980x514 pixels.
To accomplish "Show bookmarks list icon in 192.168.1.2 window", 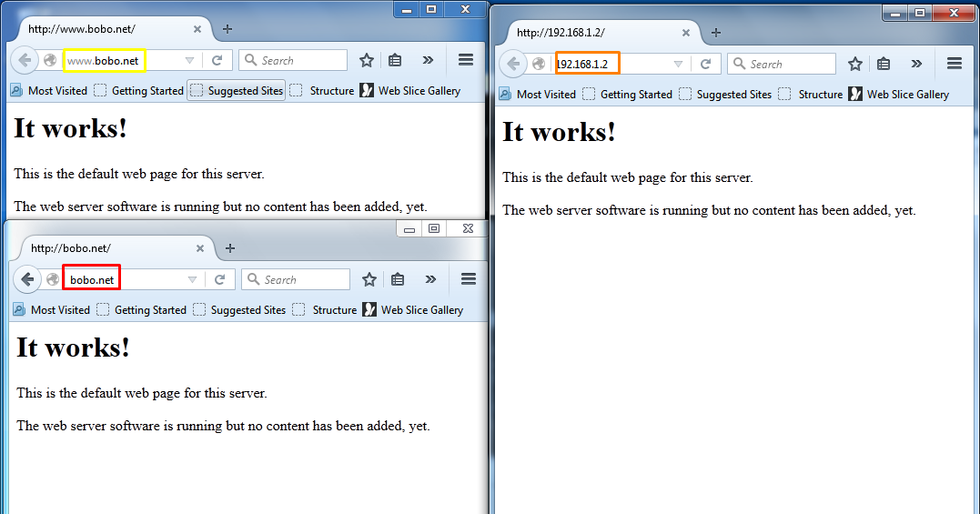I will pos(884,64).
